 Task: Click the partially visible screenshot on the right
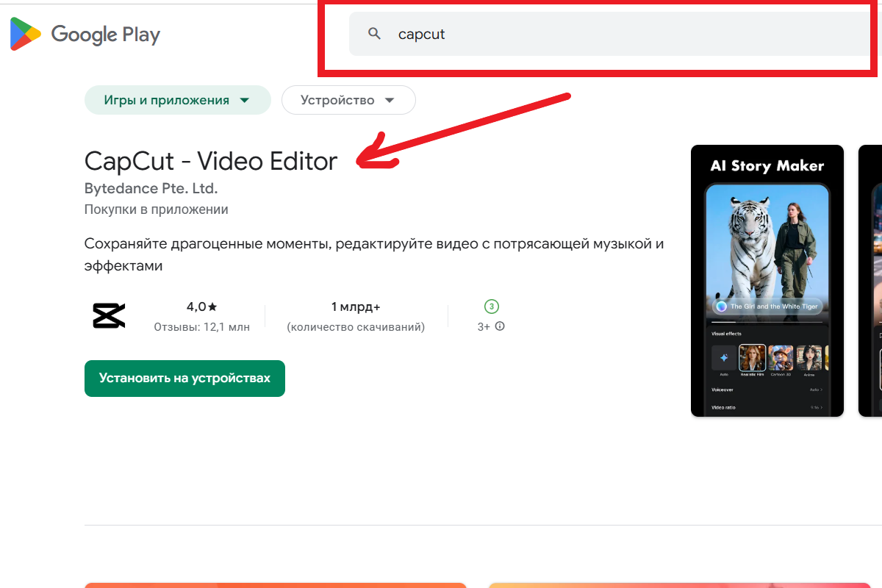[x=872, y=281]
